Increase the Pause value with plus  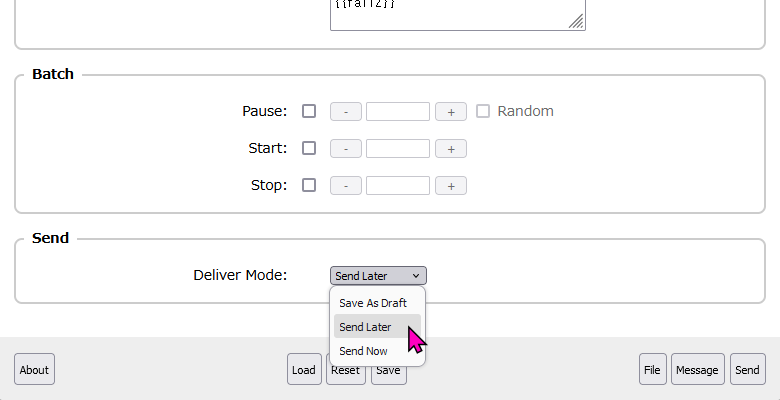coord(451,112)
